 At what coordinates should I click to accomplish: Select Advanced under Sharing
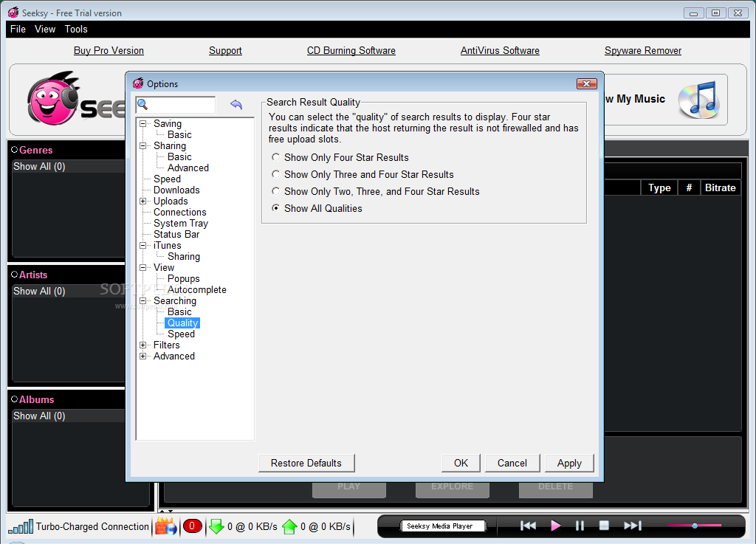click(x=188, y=168)
